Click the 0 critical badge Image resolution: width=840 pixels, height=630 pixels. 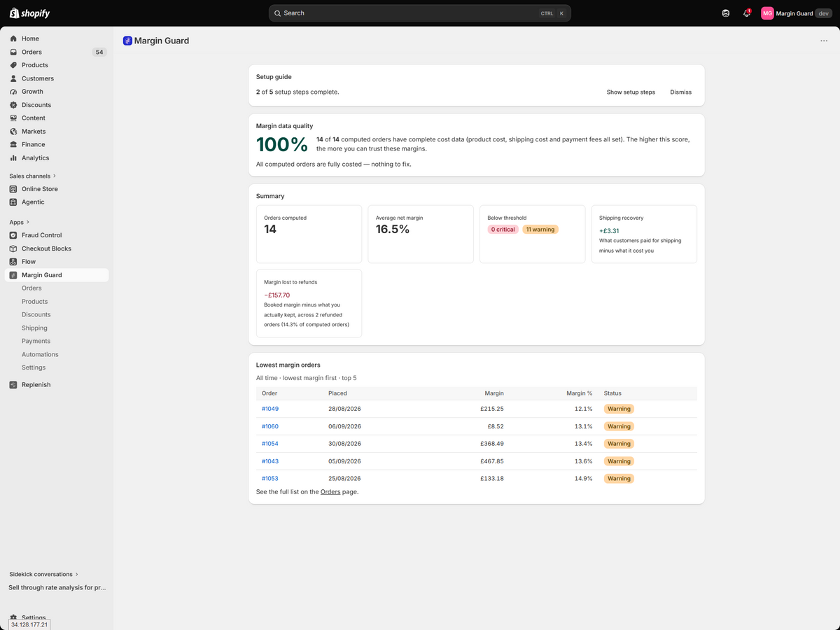(503, 230)
